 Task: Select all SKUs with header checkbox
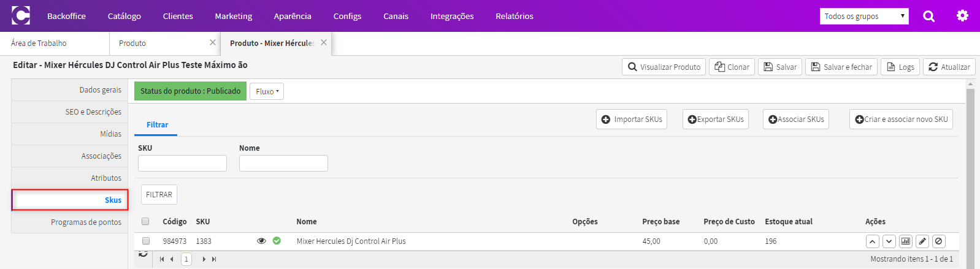(145, 221)
